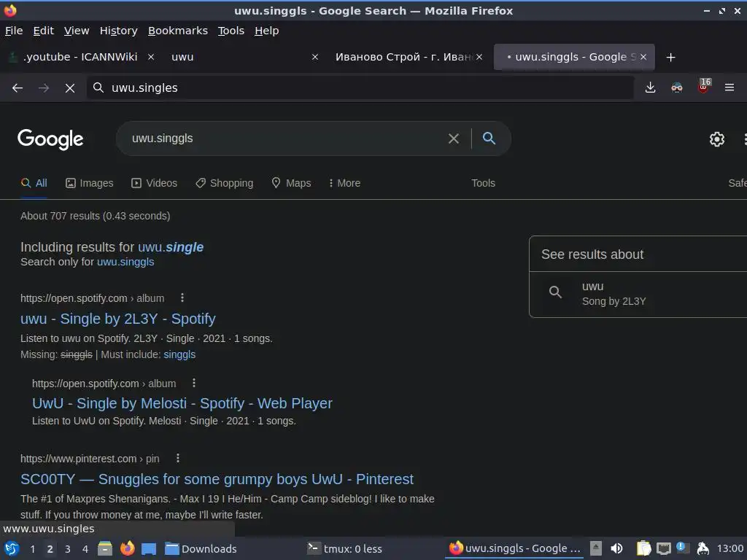The height and width of the screenshot is (560, 747).
Task: Open volume control in system tray
Action: click(616, 549)
